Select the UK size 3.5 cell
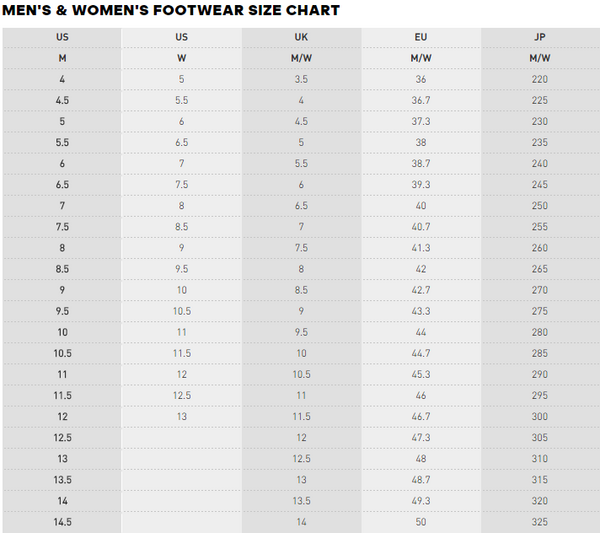This screenshot has width=600, height=533. pyautogui.click(x=301, y=79)
